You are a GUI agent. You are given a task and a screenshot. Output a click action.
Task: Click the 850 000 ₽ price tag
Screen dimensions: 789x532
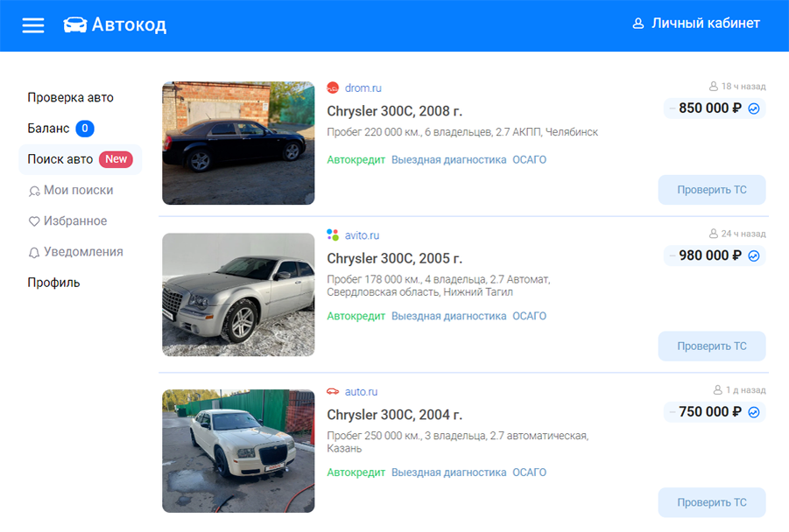tap(710, 108)
